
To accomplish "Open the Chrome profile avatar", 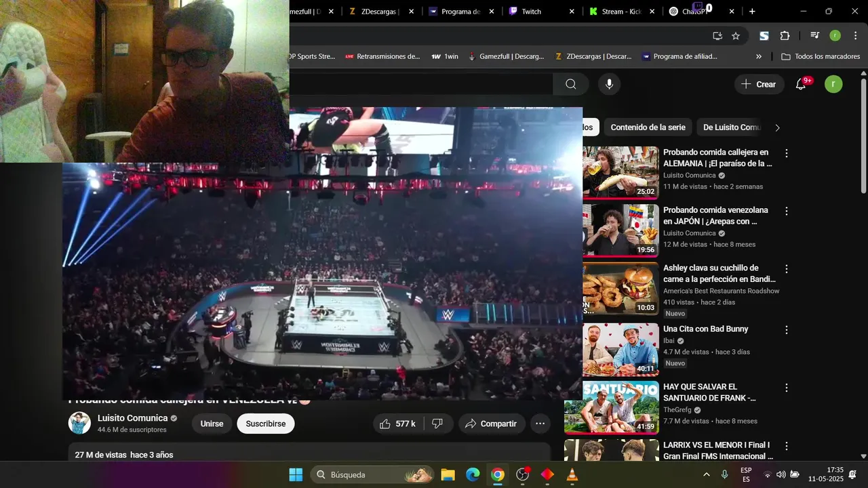I will [835, 36].
